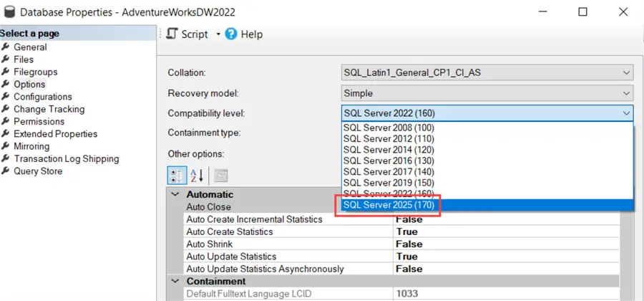This screenshot has width=644, height=301.
Task: Click the Script button
Action: (x=187, y=34)
